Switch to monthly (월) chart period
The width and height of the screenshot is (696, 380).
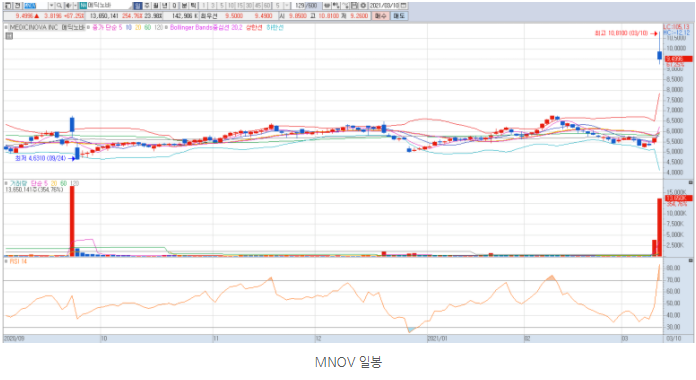(x=156, y=5)
